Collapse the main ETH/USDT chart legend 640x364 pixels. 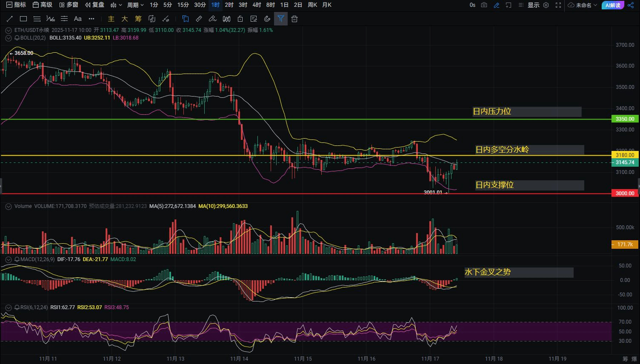[x=9, y=30]
